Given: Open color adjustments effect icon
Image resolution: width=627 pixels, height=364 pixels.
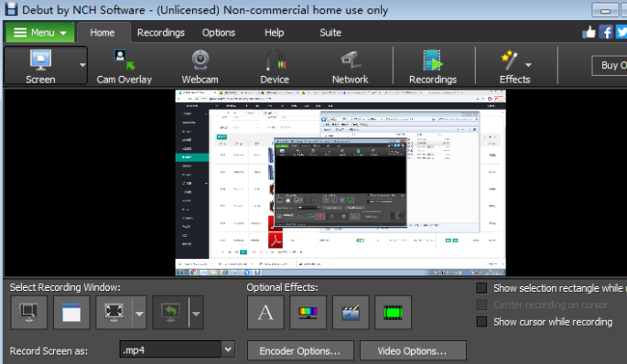Looking at the screenshot, I should pos(308,313).
